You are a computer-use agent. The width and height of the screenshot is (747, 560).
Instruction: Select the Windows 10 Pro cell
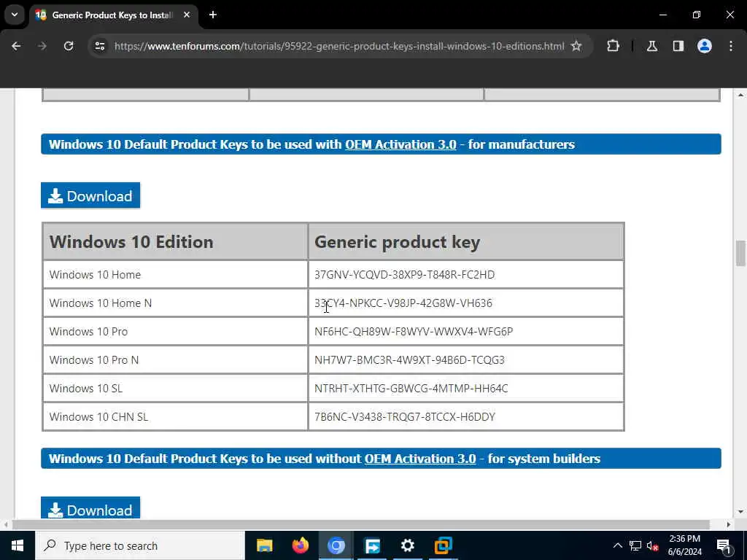(x=175, y=332)
